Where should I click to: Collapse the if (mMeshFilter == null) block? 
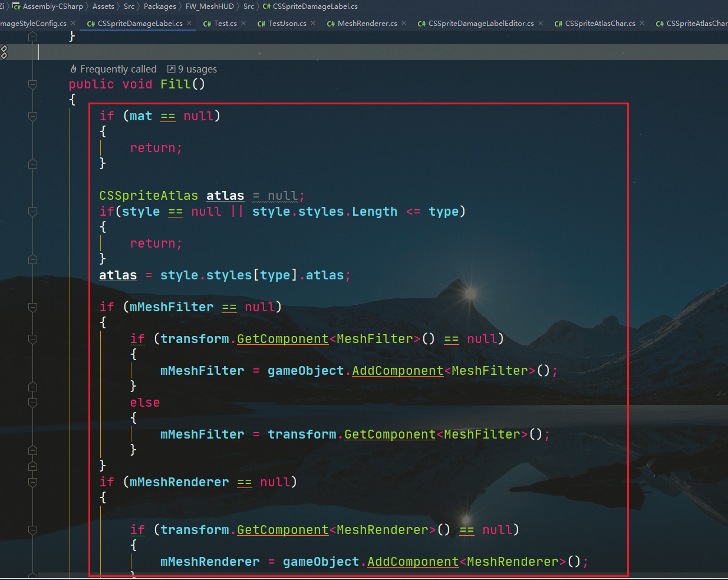pyautogui.click(x=33, y=307)
